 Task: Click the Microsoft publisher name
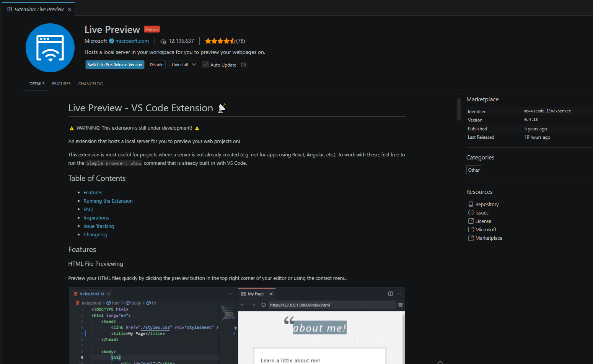point(96,41)
